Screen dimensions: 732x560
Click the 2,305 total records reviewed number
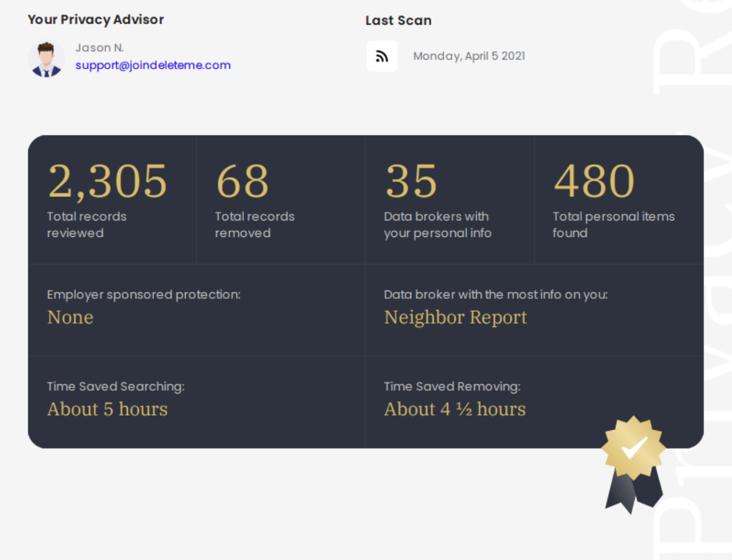click(x=107, y=182)
